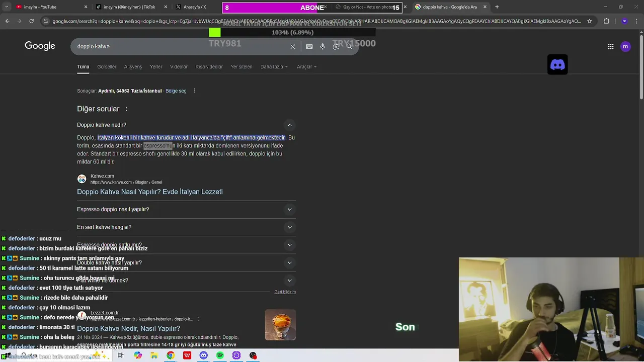
Task: Click the 'Aydınlı, 34953 Tuzla/İstanbul' location text
Action: pyautogui.click(x=130, y=91)
